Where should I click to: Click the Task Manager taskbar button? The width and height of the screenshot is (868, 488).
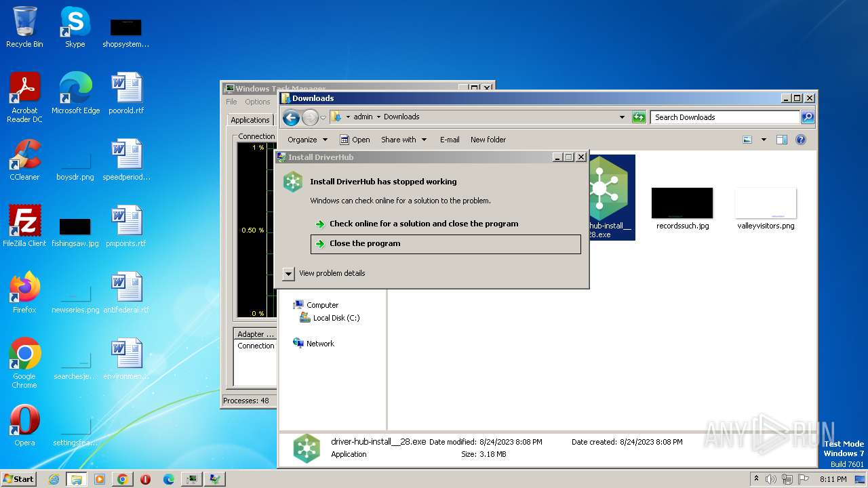click(192, 479)
